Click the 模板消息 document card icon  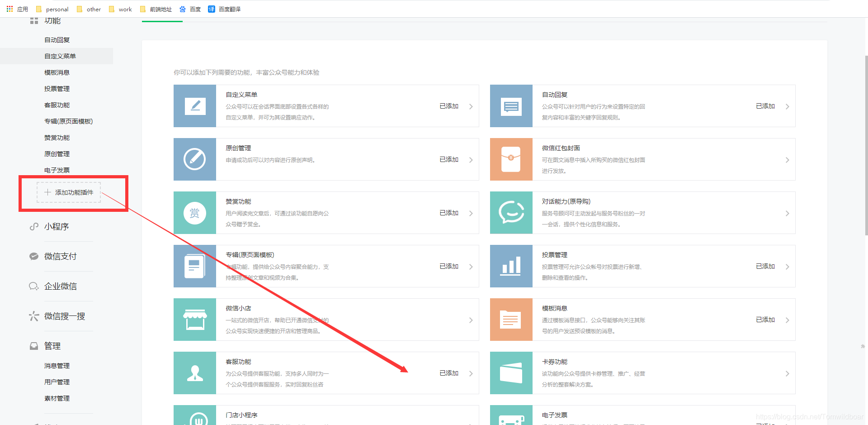click(x=511, y=320)
